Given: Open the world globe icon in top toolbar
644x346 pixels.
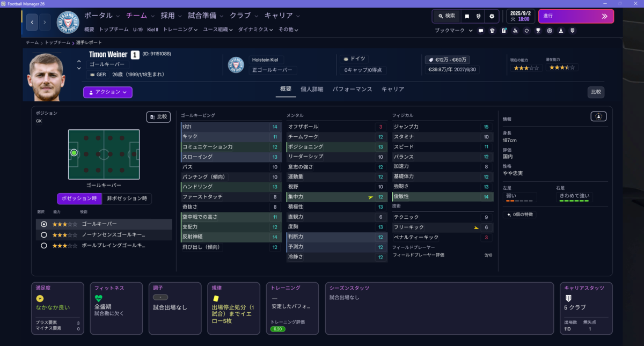Looking at the screenshot, I should (x=479, y=16).
